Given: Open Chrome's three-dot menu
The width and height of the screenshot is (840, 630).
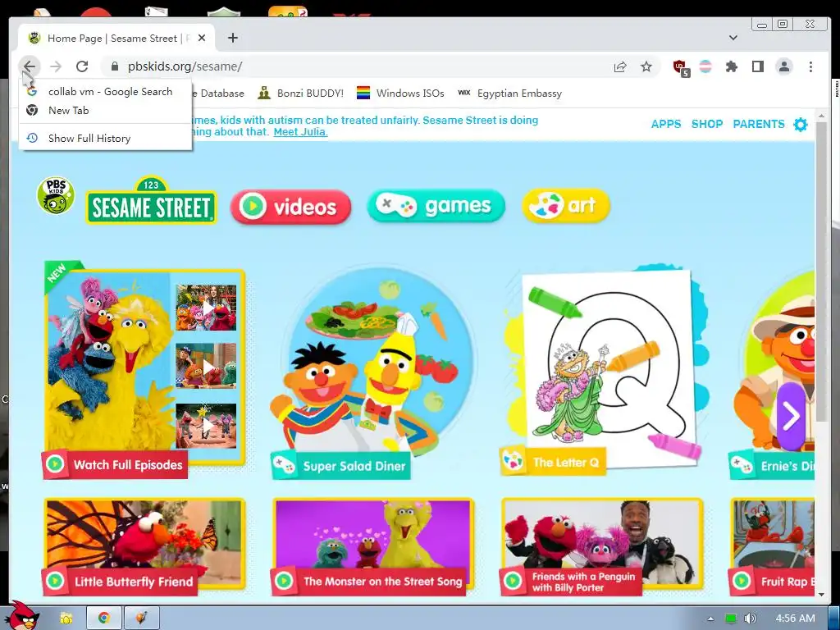Looking at the screenshot, I should (810, 66).
